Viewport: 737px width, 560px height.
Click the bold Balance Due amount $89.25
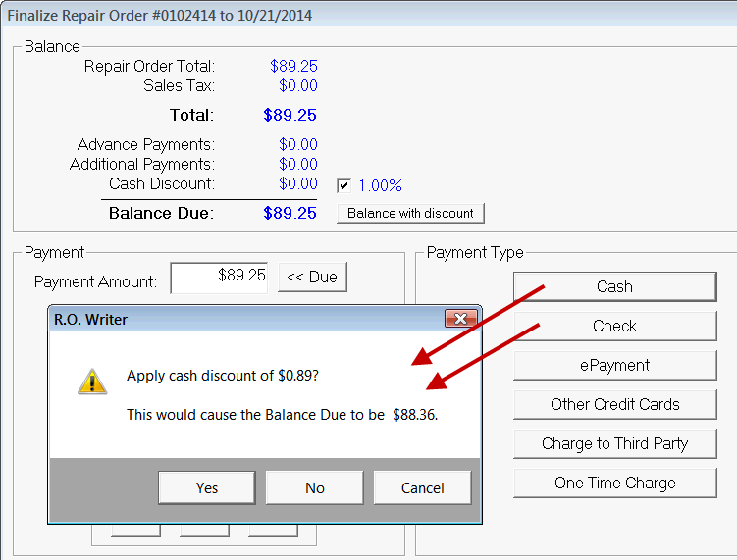coord(290,213)
